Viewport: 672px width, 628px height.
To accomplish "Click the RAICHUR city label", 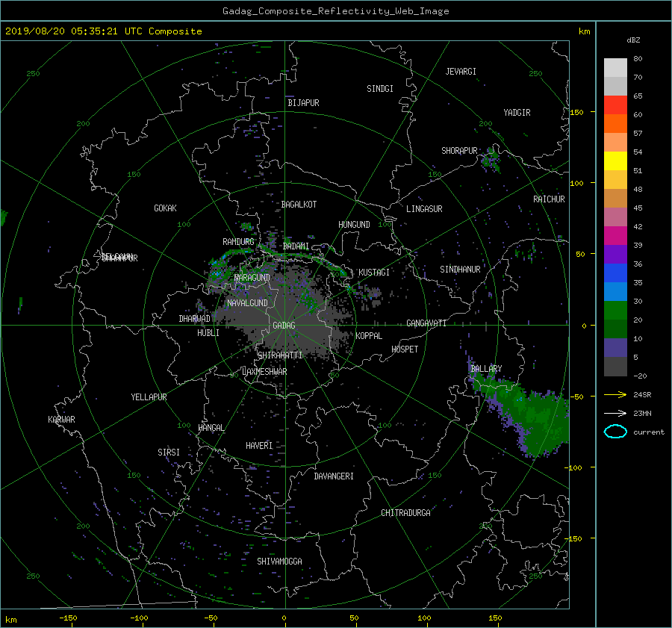I will pyautogui.click(x=549, y=199).
